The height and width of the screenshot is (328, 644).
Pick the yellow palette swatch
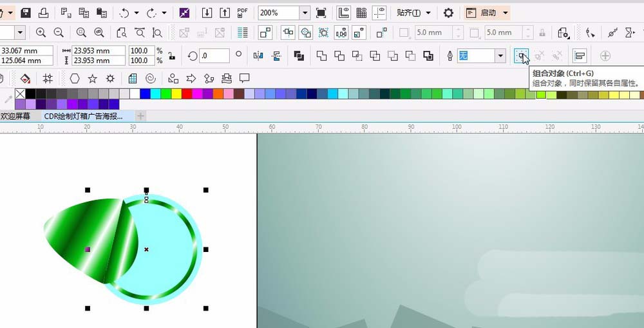[x=176, y=93]
